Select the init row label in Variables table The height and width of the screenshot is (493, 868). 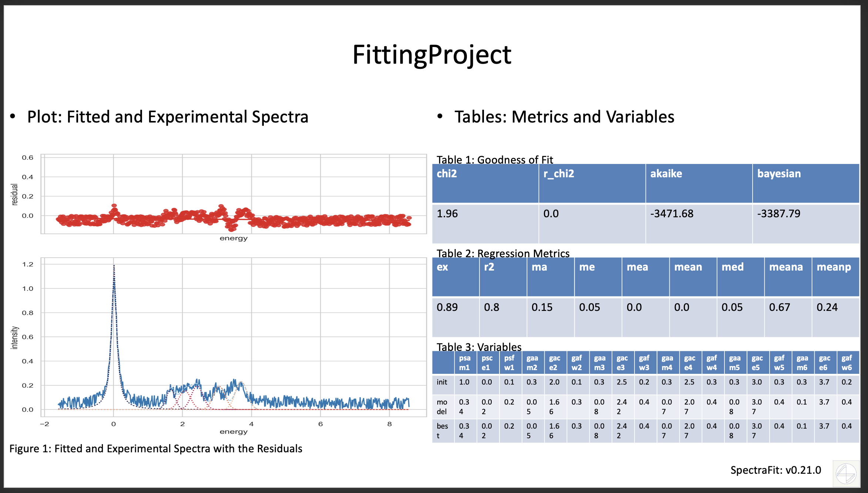[x=443, y=382]
